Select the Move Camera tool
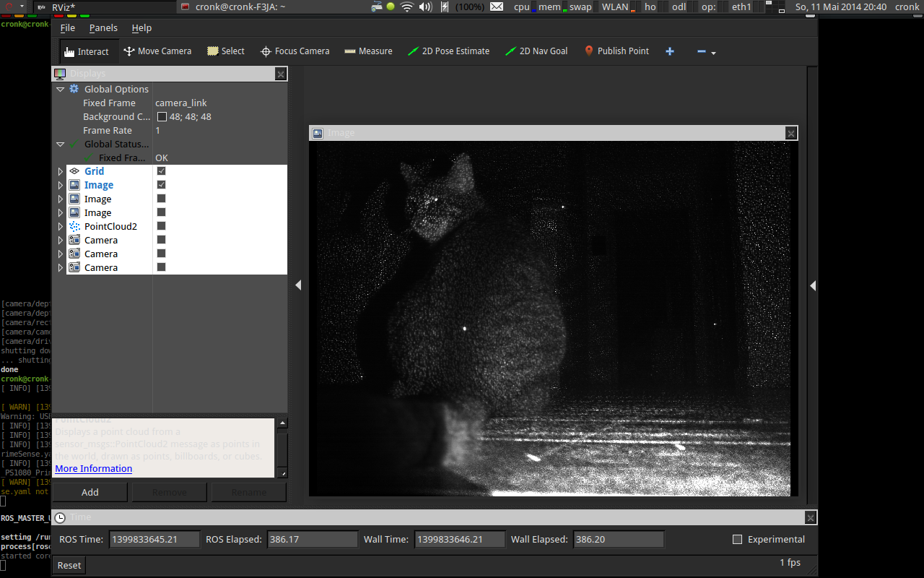 pyautogui.click(x=157, y=51)
